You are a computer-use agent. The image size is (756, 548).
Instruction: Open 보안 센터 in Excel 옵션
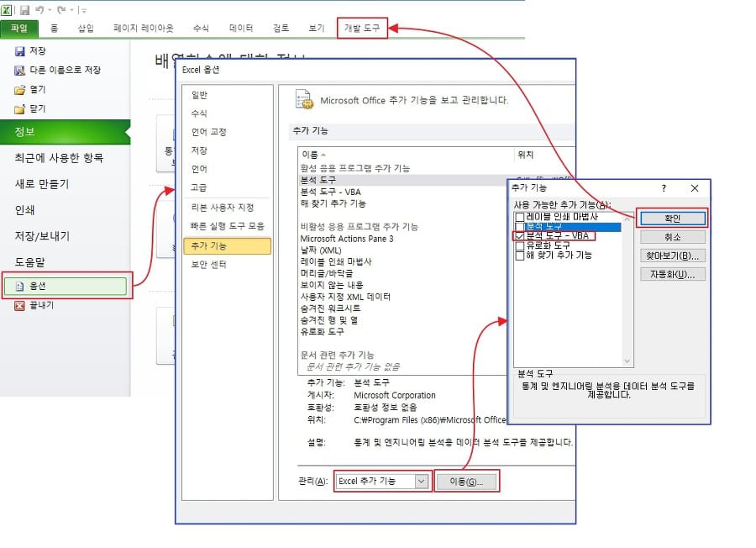(209, 265)
